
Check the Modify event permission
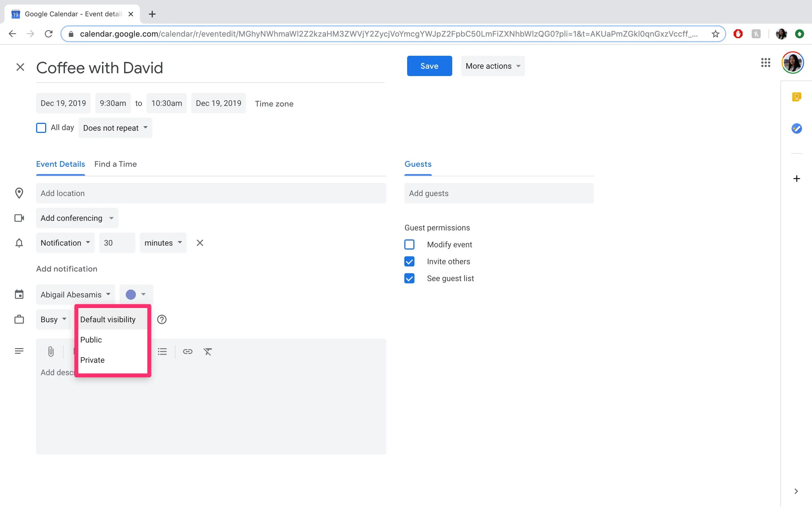[x=409, y=244]
